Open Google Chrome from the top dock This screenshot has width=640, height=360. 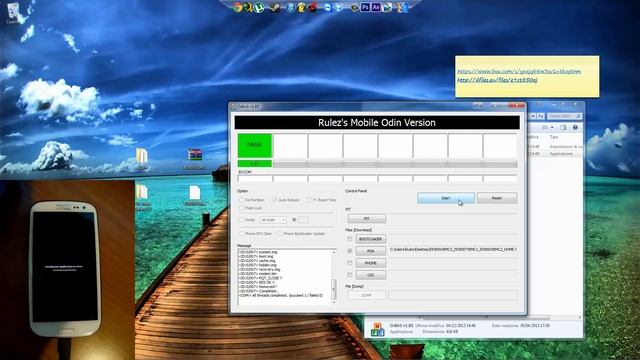pos(238,7)
